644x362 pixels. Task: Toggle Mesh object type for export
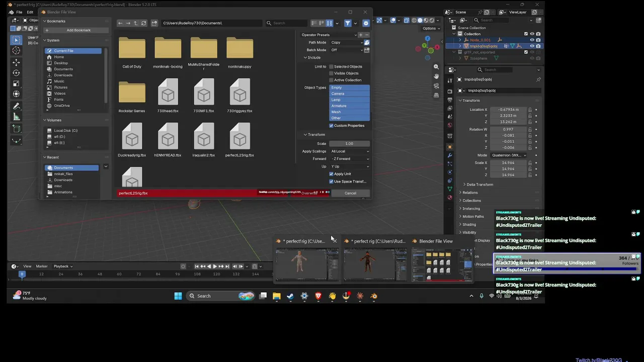[x=349, y=112]
